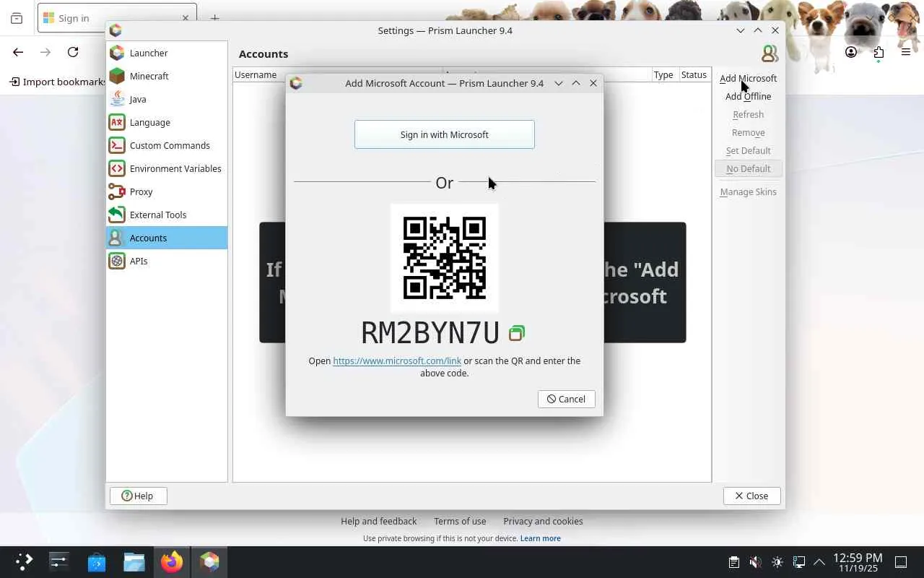924x578 pixels.
Task: Minimize the Add Microsoft Account dialog
Action: [x=559, y=83]
